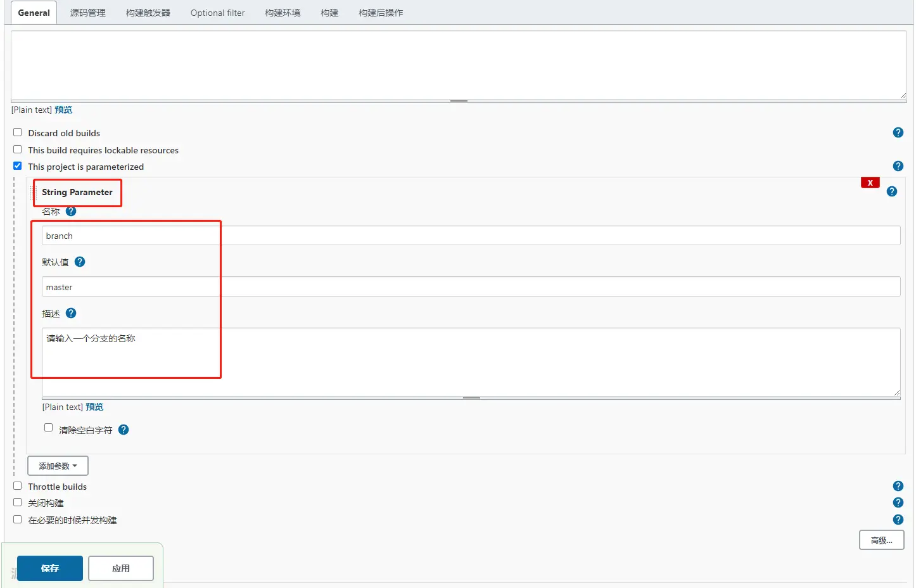Delete String Parameter with red X
Viewport: 916px width, 588px height.
870,182
